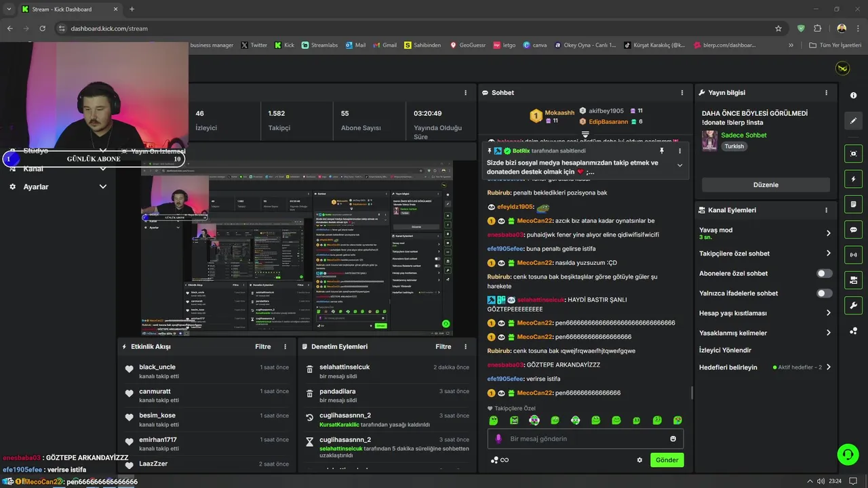
Task: Open Kanal Eylemleri panel options menu
Action: pos(826,210)
